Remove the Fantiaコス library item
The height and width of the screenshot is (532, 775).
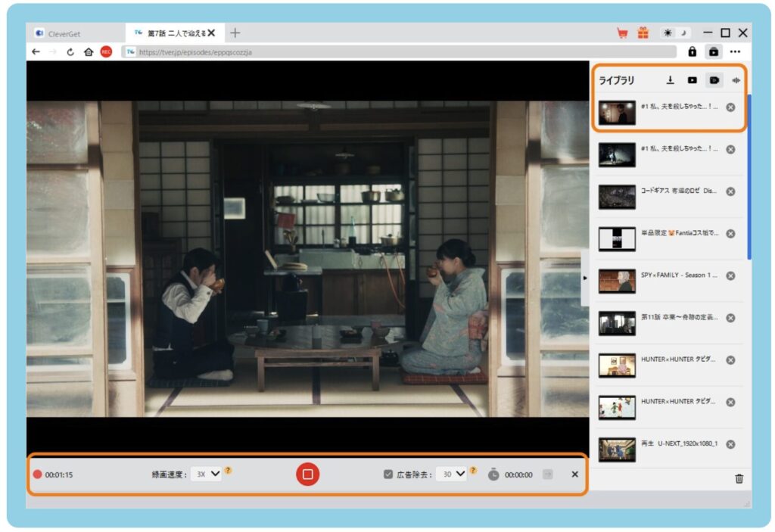point(730,233)
